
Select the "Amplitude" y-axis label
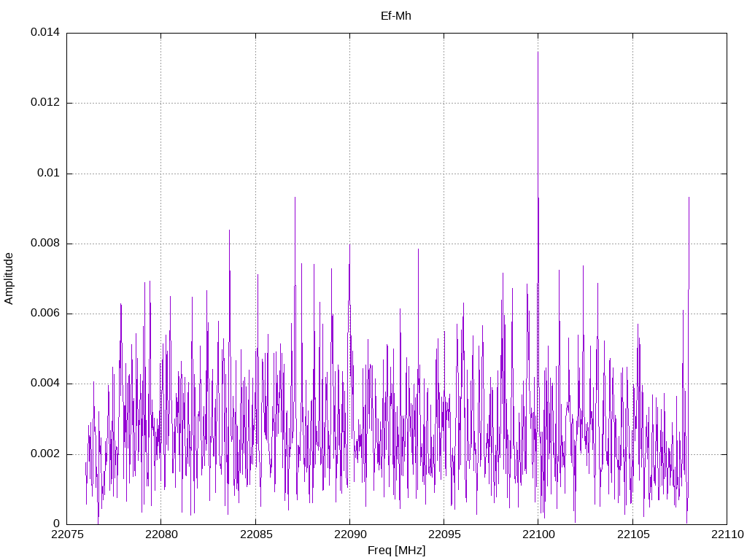[9, 279]
